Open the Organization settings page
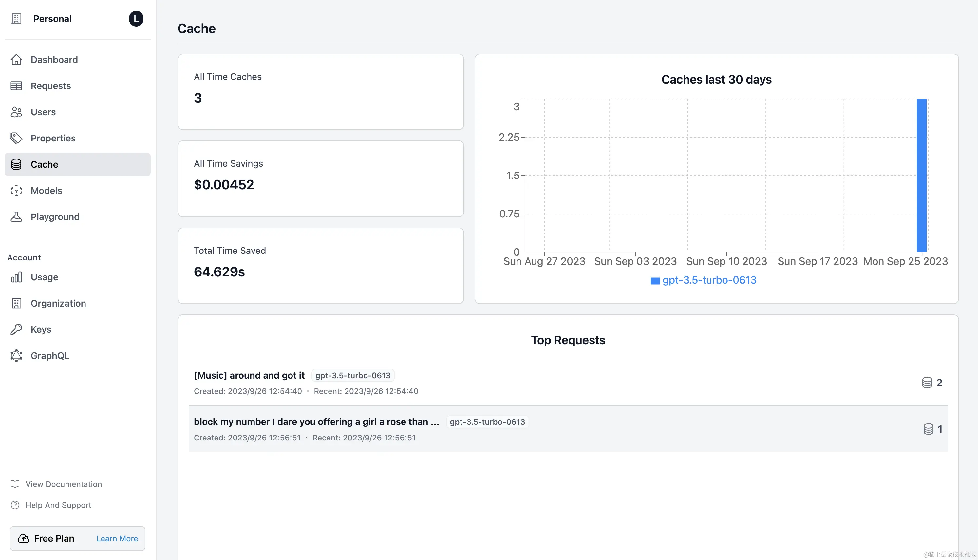 click(x=58, y=304)
